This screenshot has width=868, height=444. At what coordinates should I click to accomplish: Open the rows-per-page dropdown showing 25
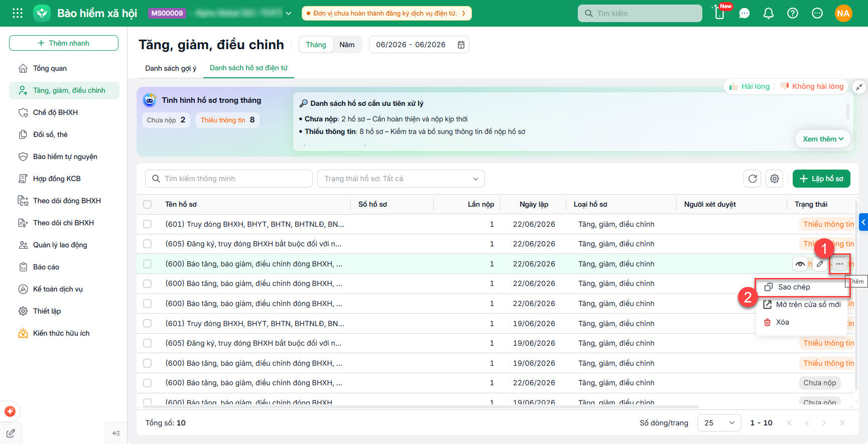(719, 423)
